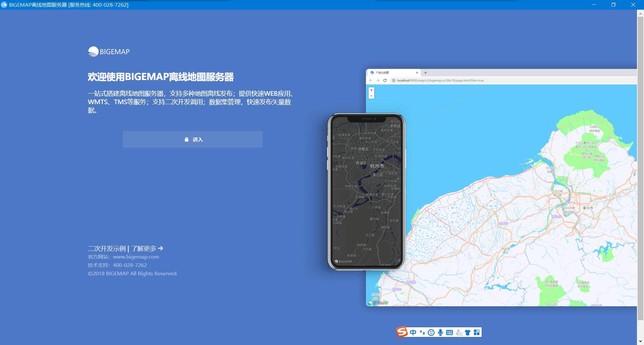
Task: Open the IME soft keyboard icon
Action: tap(449, 332)
